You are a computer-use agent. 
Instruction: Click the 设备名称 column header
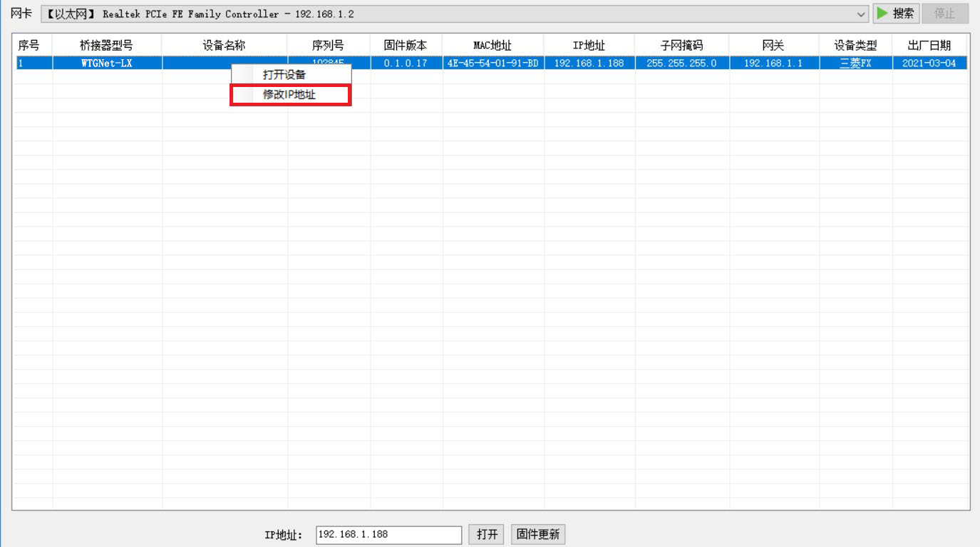tap(225, 45)
